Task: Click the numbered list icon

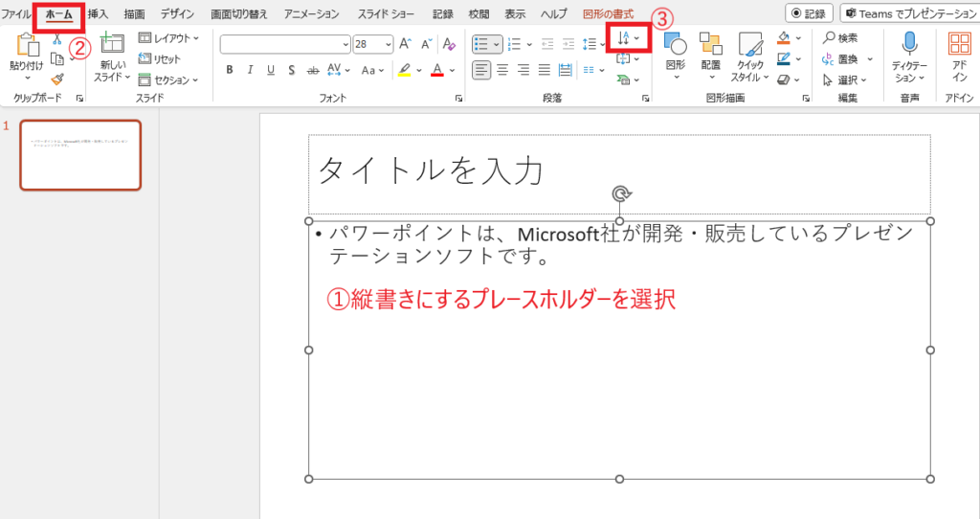Action: click(x=514, y=44)
